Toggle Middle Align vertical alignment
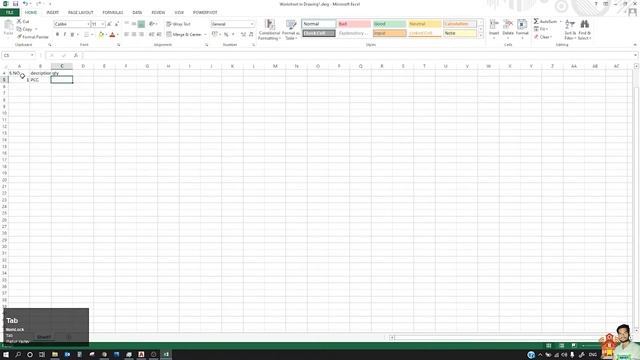Image resolution: width=640 pixels, height=360 pixels. [134, 24]
